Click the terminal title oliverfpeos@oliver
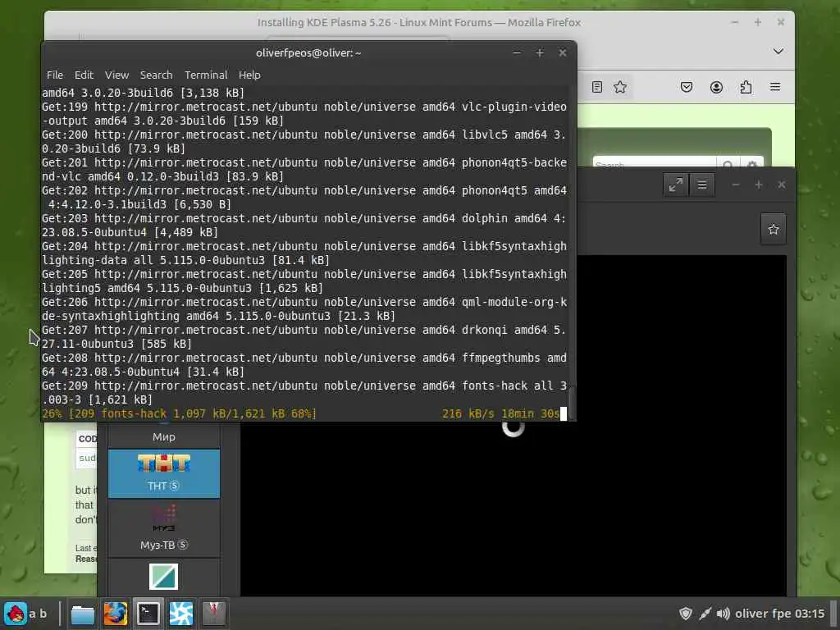 (308, 52)
